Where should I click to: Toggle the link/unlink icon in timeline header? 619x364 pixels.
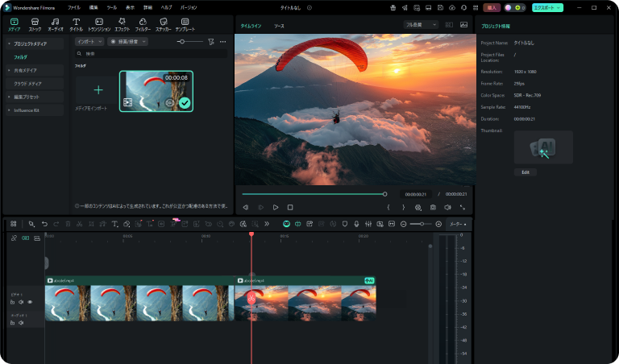[14, 238]
